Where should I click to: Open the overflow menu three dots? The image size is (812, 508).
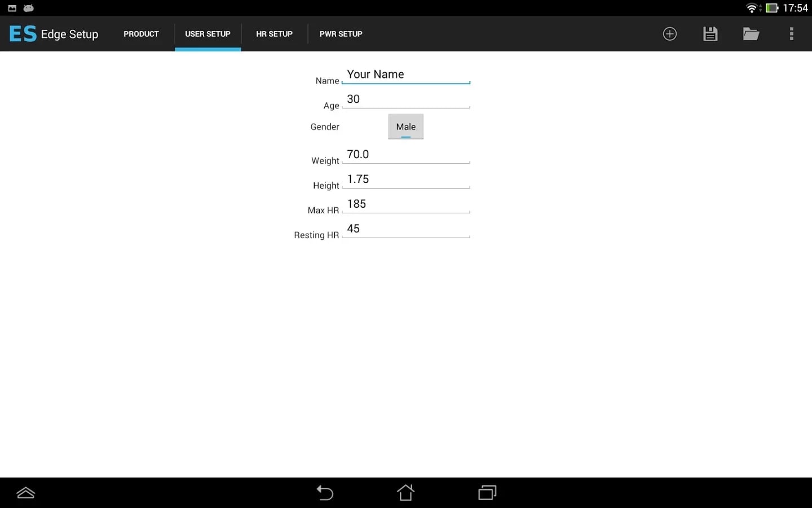(792, 34)
